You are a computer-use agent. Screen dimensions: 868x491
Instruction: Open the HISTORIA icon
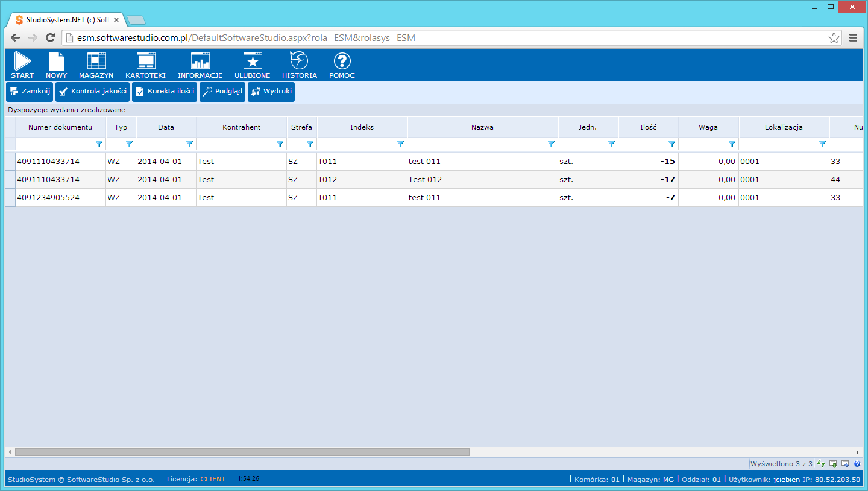point(300,65)
